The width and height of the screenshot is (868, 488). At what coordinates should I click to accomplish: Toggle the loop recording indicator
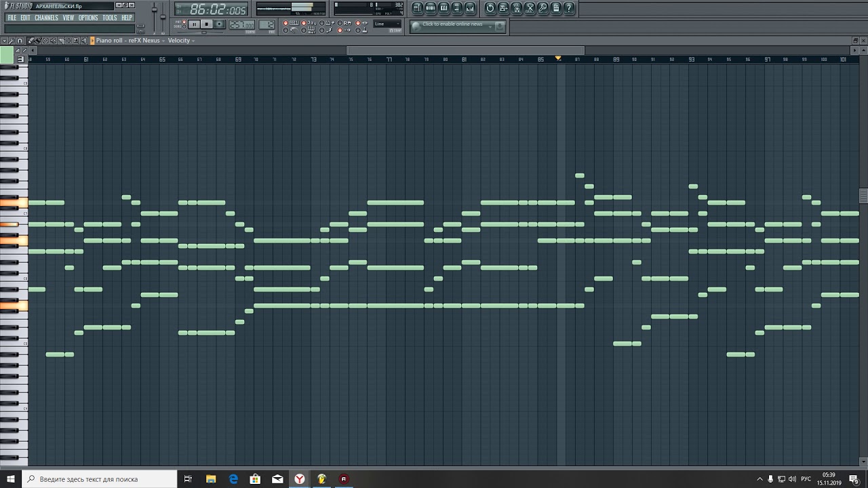340,23
